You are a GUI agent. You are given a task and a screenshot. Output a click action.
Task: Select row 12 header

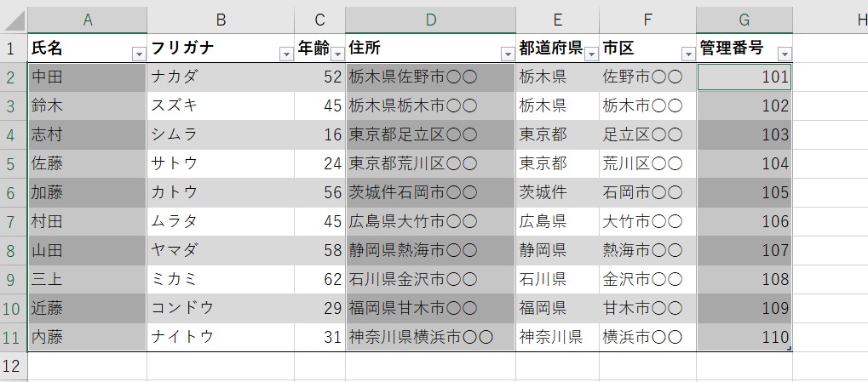[14, 366]
